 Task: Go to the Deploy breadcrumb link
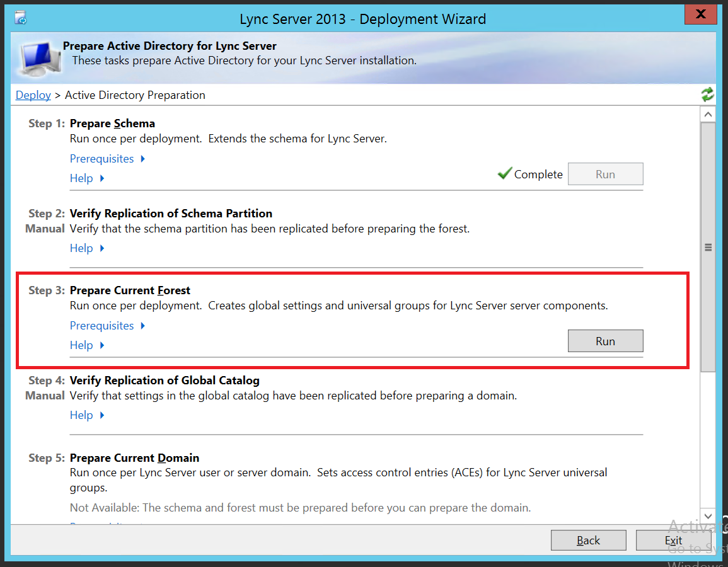point(33,95)
